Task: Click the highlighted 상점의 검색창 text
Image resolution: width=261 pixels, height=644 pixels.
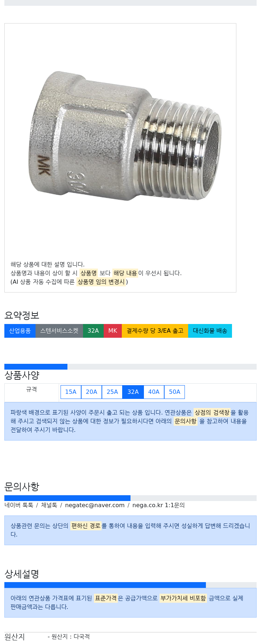Action: (212, 412)
